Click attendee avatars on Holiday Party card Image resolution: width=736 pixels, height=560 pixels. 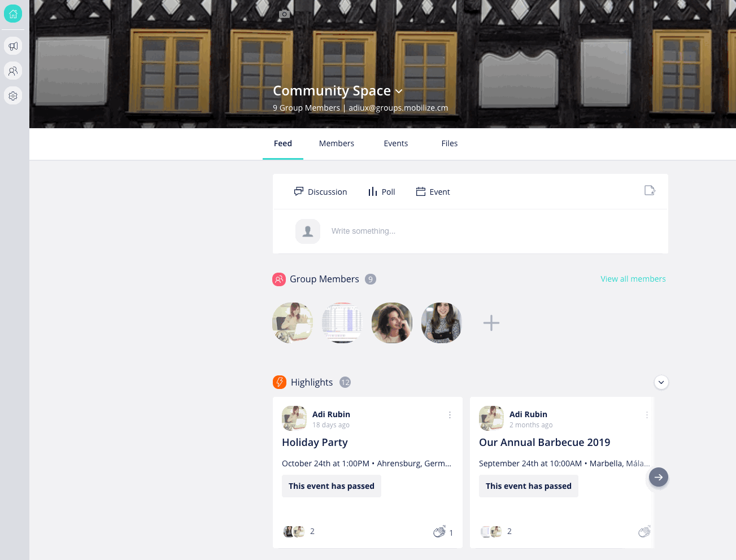(294, 531)
